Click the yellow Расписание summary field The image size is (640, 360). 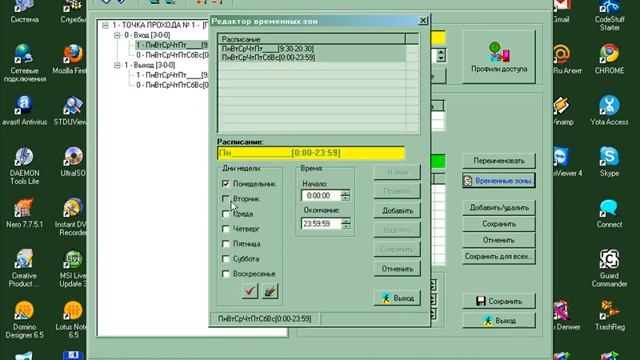tap(311, 153)
